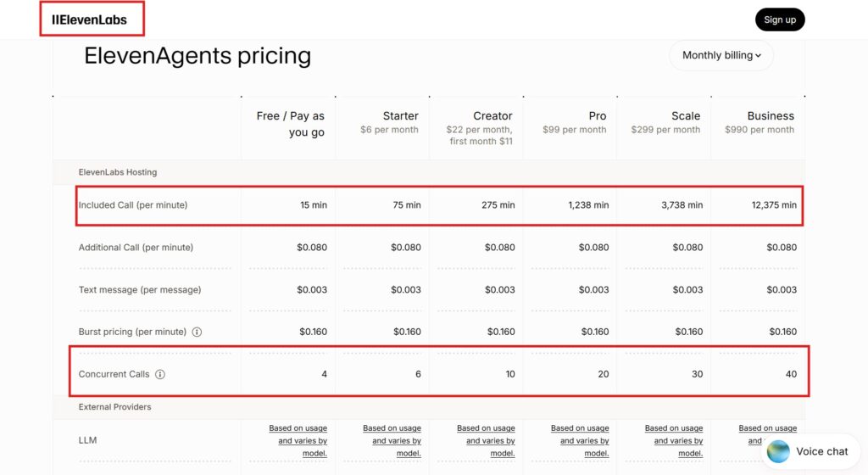
Task: Click the 3,738 min included call value
Action: [682, 204]
